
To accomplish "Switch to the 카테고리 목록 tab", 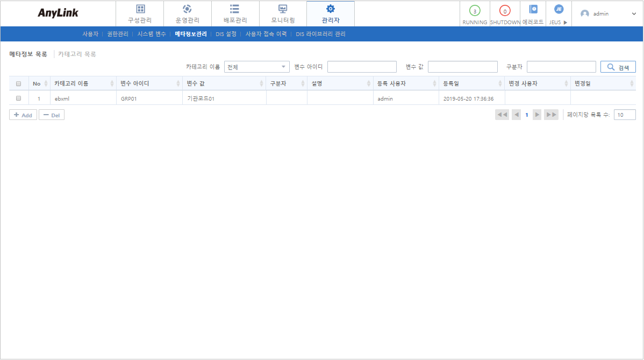I will pos(76,54).
